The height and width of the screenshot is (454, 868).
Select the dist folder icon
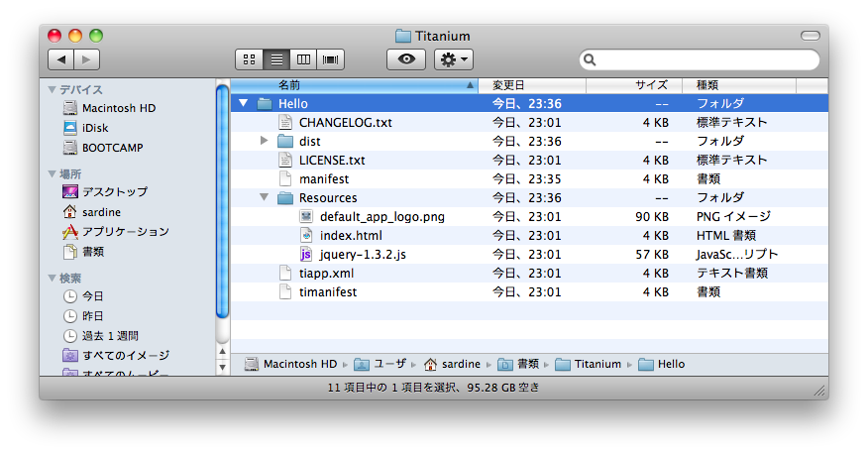(285, 141)
